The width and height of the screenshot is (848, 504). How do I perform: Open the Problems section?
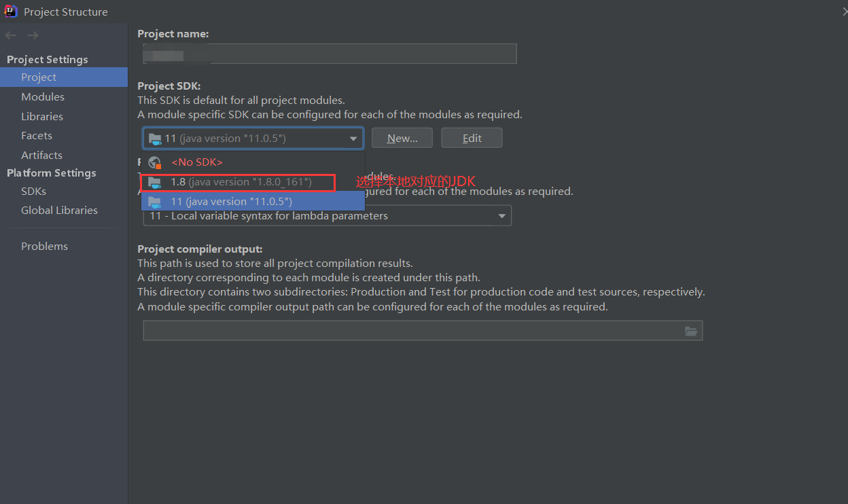(44, 246)
